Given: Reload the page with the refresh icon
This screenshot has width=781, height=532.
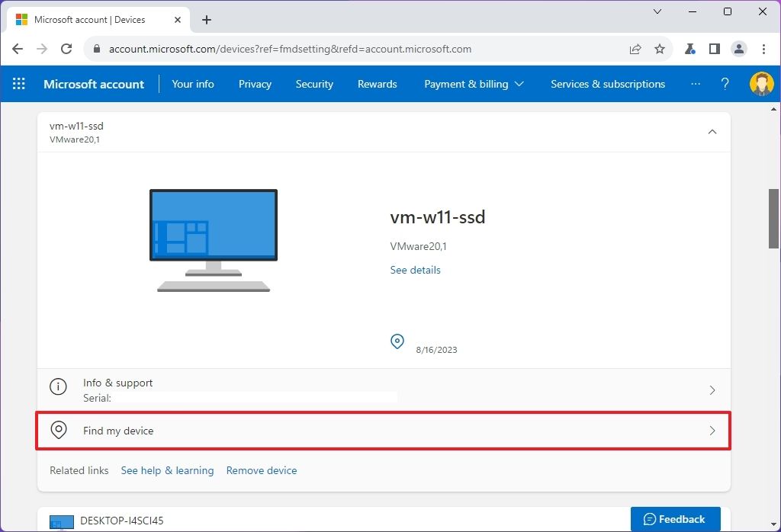Looking at the screenshot, I should point(66,48).
